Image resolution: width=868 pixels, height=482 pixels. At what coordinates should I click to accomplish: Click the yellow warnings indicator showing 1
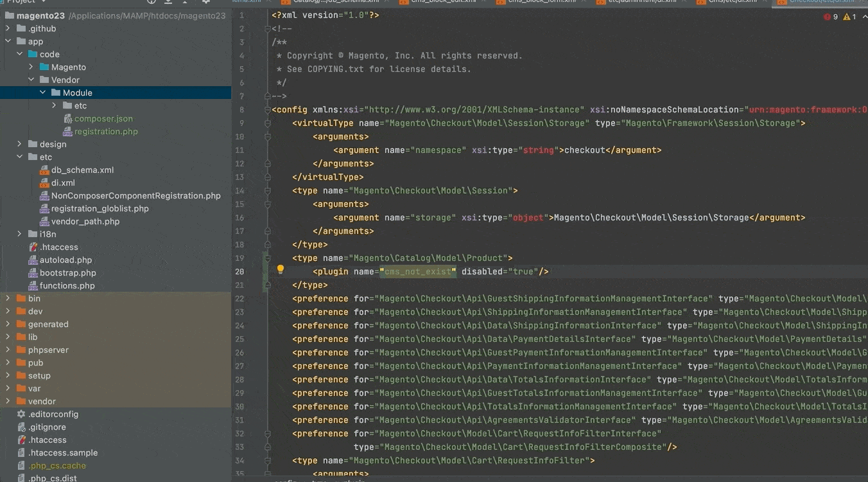(850, 17)
